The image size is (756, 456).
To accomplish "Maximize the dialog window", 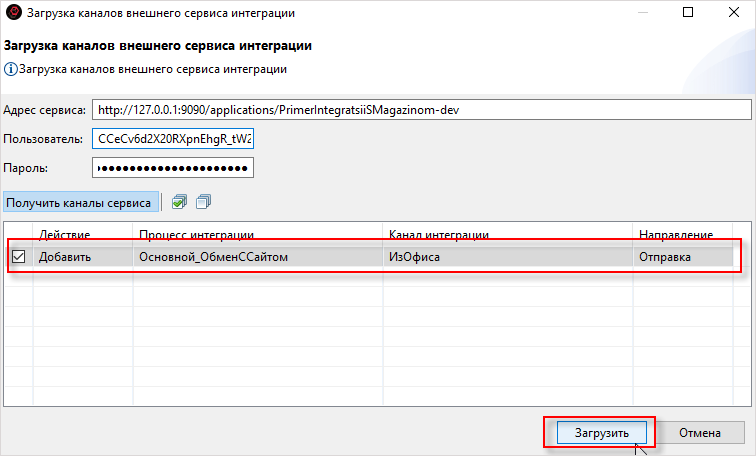I will pyautogui.click(x=689, y=15).
